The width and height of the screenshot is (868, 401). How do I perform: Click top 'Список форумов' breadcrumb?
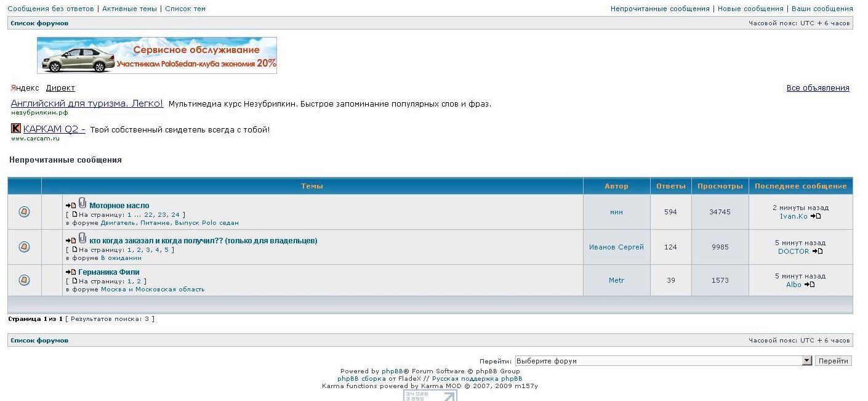pyautogui.click(x=39, y=23)
